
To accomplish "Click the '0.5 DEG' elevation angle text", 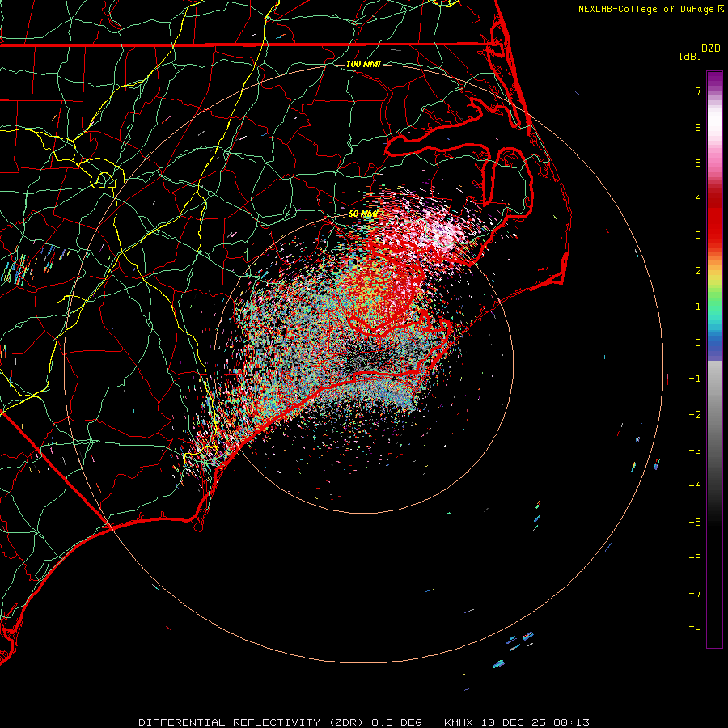I will (396, 722).
